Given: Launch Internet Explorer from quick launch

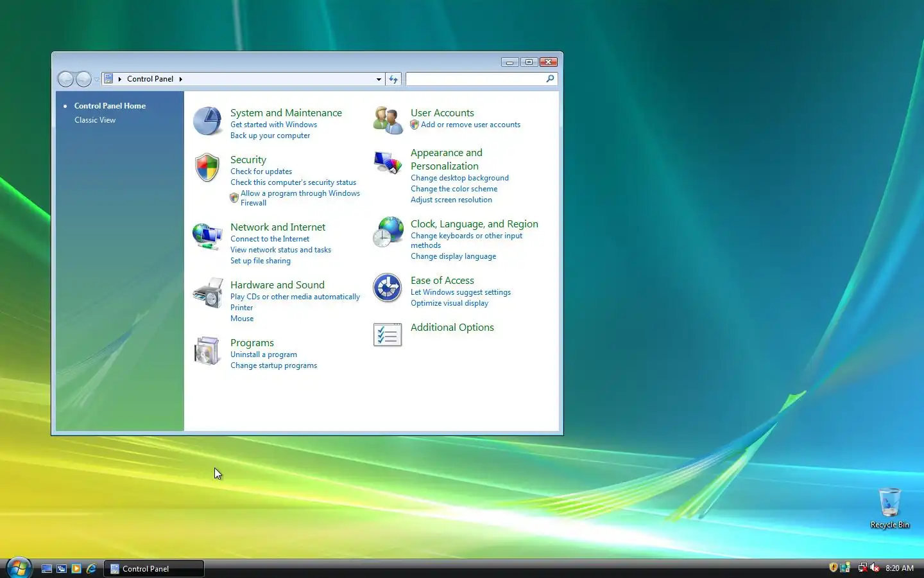Looking at the screenshot, I should coord(91,568).
